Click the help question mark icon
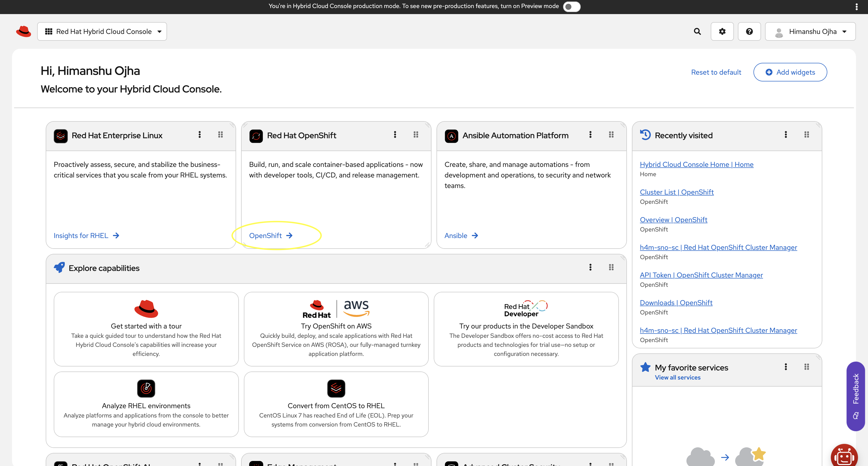868x466 pixels. pyautogui.click(x=749, y=31)
